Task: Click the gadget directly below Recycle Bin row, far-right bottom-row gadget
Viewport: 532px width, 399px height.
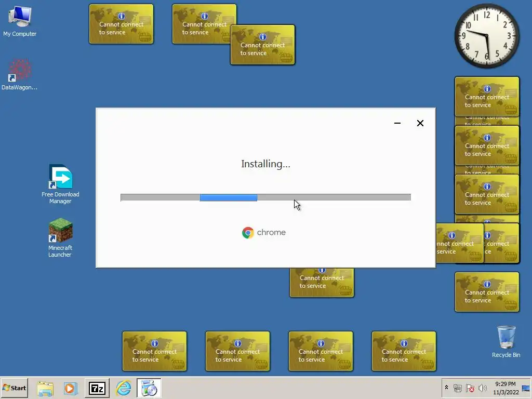Action: [404, 351]
